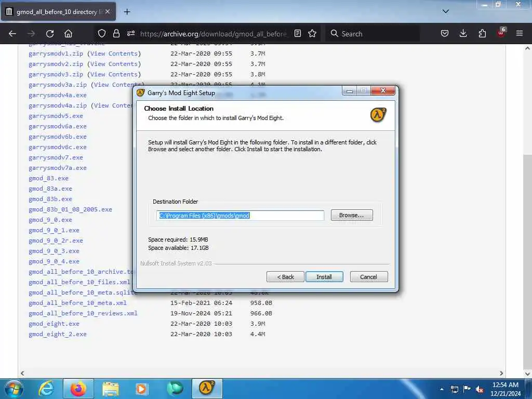Open garrysmodv6b.exe link
532x399 pixels.
58,137
